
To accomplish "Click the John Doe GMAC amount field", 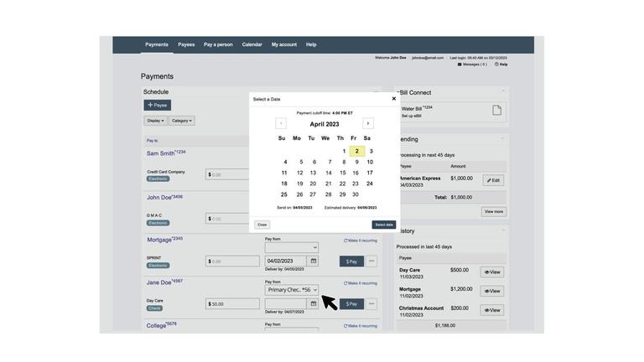I will [227, 219].
